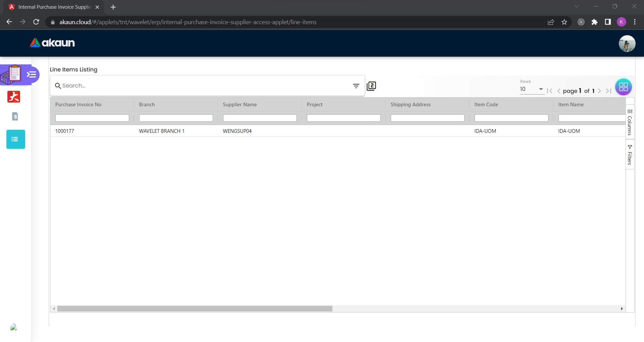
Task: Open the red PDF sidebar icon
Action: point(14,97)
